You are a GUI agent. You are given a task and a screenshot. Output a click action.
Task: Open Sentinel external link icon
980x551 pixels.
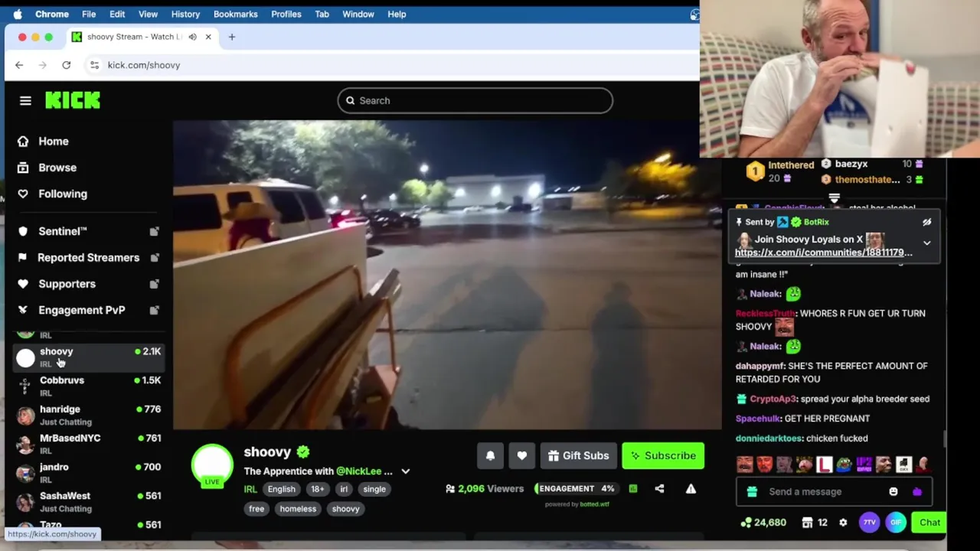click(x=154, y=231)
